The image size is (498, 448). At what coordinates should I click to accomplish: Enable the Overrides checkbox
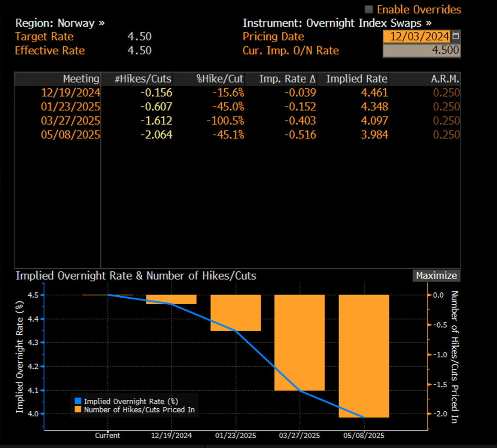[x=369, y=9]
